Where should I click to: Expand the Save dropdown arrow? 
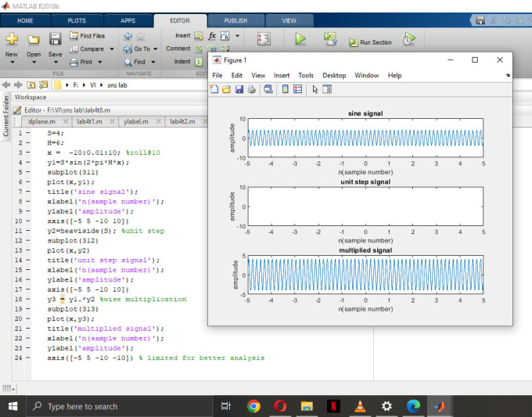click(x=56, y=62)
